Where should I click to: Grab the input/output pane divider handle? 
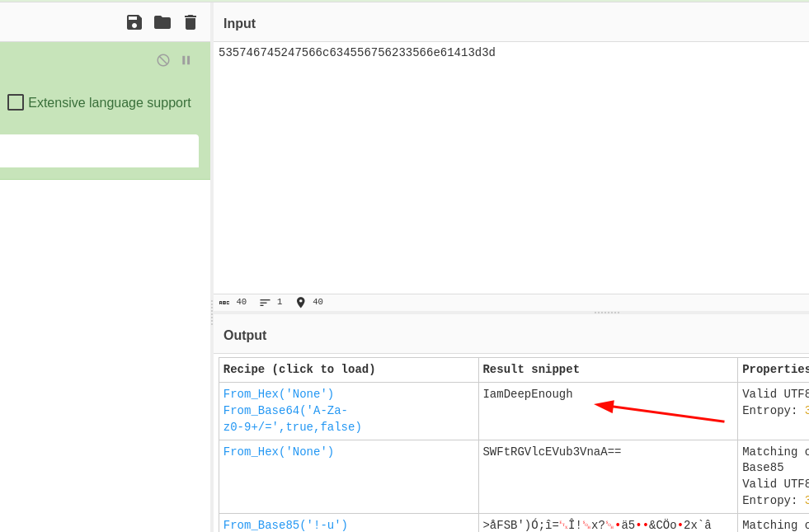click(x=607, y=313)
